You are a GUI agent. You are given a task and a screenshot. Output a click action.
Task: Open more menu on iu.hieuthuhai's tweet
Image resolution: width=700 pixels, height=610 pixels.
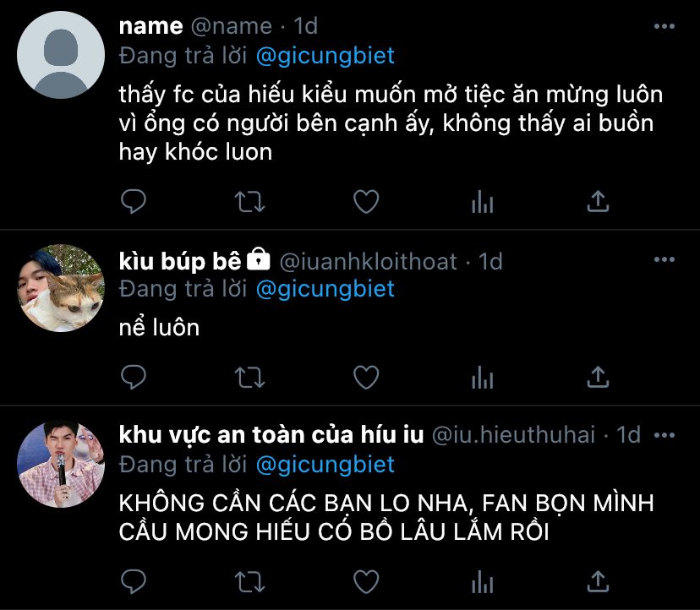(x=664, y=436)
